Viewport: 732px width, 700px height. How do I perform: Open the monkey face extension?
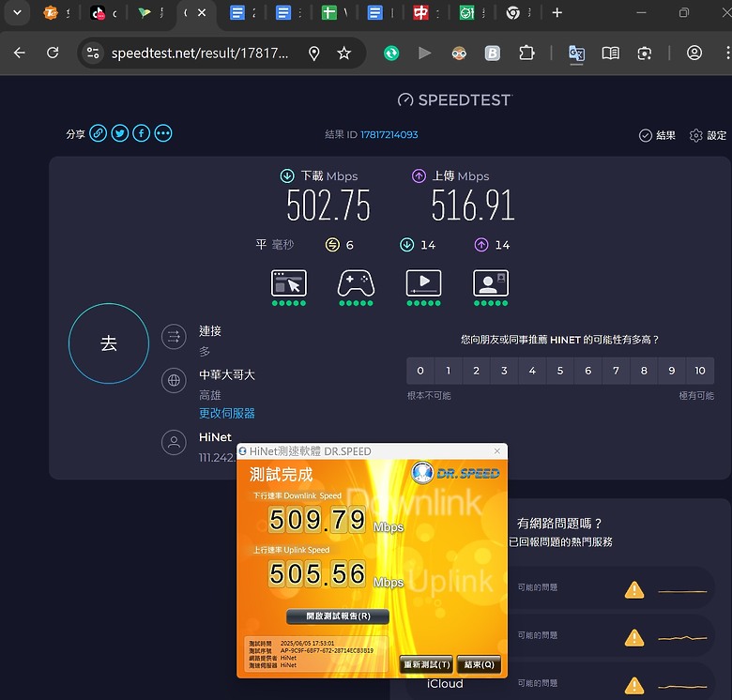pyautogui.click(x=459, y=53)
